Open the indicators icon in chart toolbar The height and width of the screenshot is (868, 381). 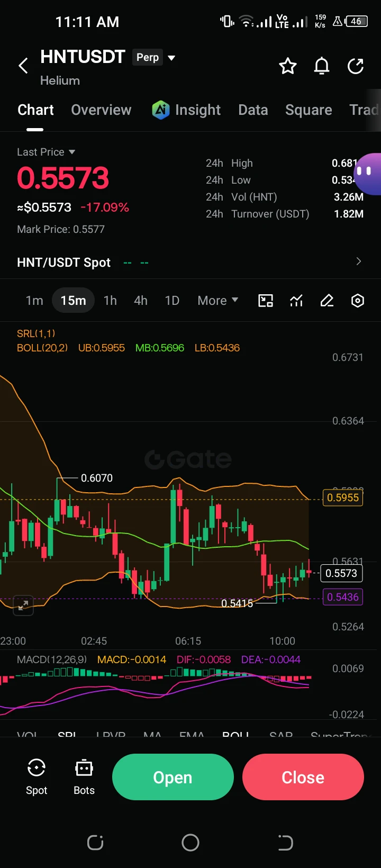296,301
